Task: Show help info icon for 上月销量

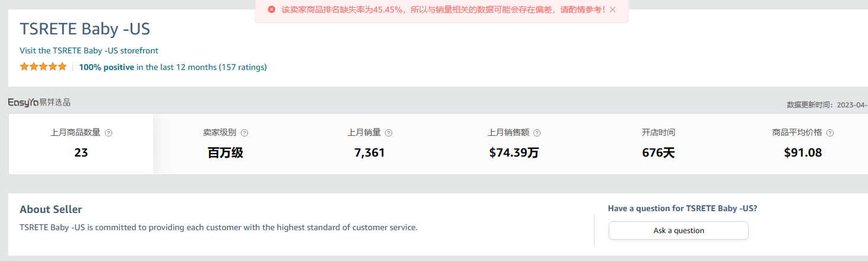Action: pyautogui.click(x=389, y=133)
